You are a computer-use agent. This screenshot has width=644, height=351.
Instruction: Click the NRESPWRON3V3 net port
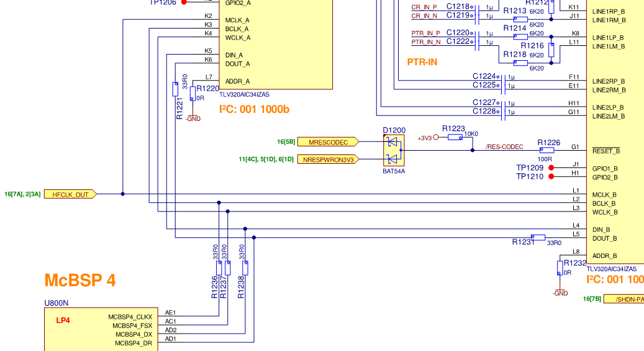tap(328, 159)
